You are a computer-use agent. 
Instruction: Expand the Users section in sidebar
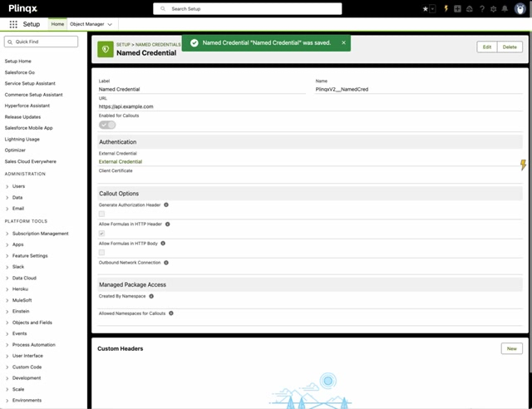tap(7, 186)
